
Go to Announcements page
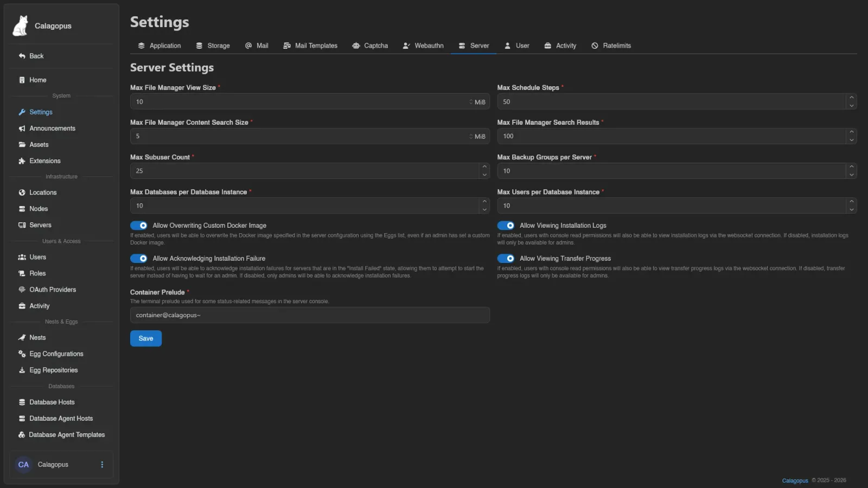(x=52, y=129)
